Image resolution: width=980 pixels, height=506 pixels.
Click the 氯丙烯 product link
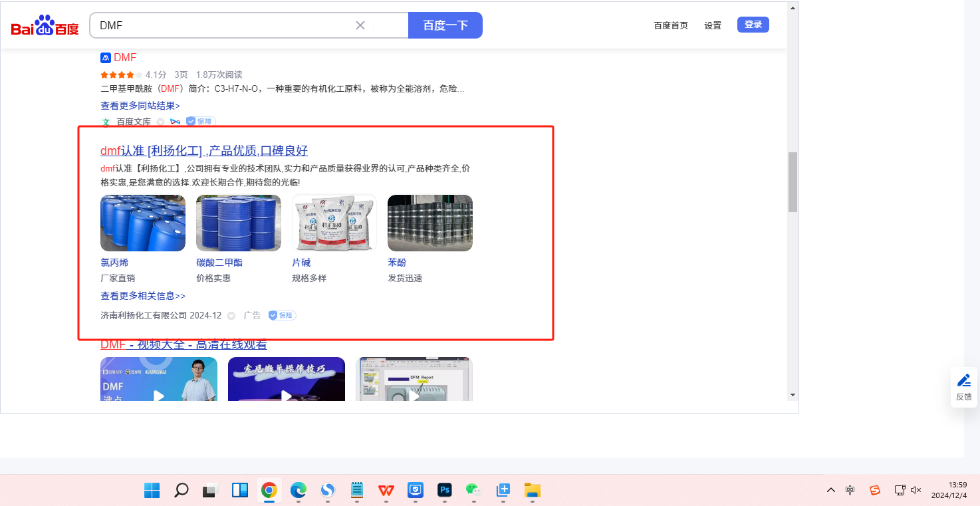point(114,263)
